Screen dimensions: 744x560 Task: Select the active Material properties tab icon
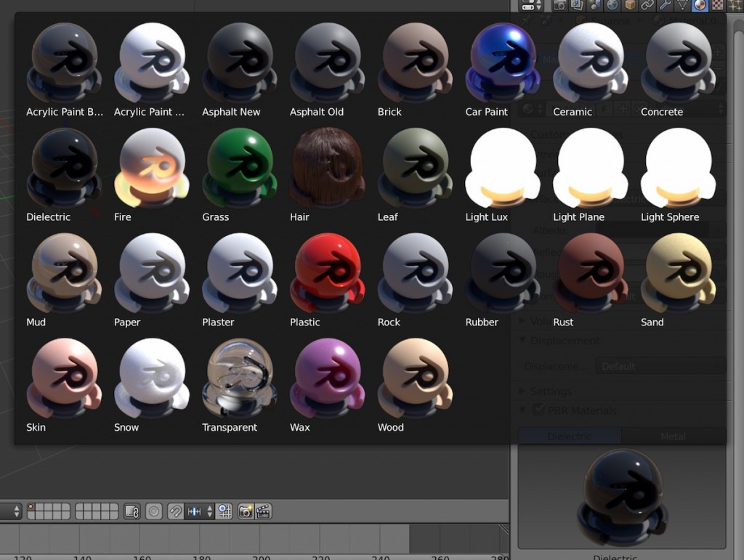click(x=700, y=5)
